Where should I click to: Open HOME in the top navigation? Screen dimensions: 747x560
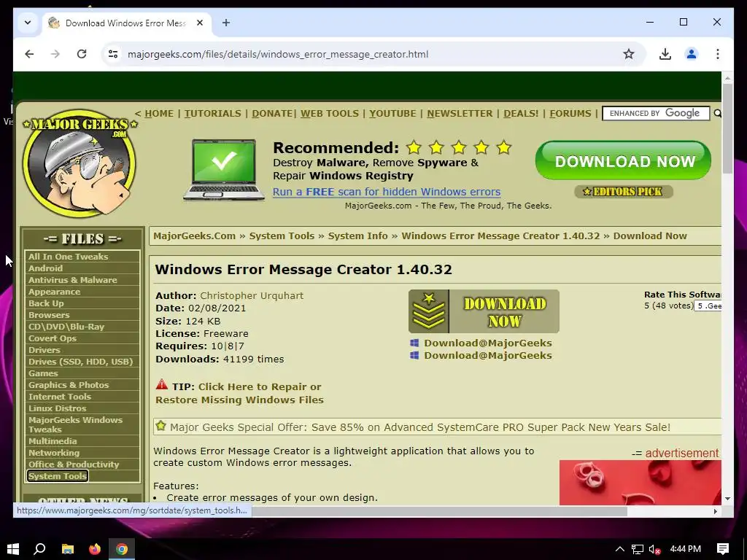point(159,113)
